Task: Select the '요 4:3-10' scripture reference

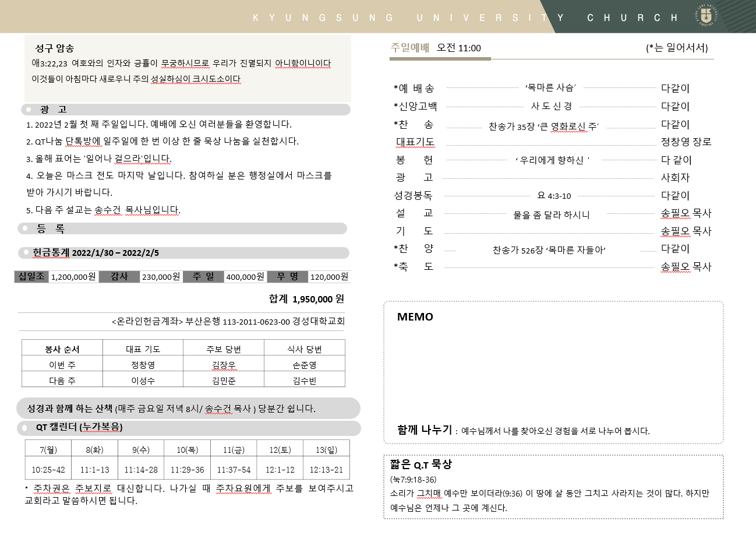Action: [553, 196]
